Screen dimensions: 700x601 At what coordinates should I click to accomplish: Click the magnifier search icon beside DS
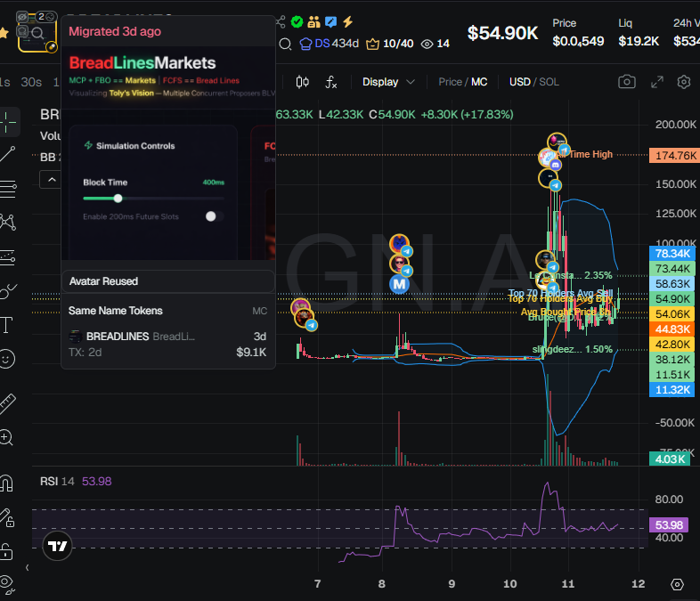coord(285,44)
